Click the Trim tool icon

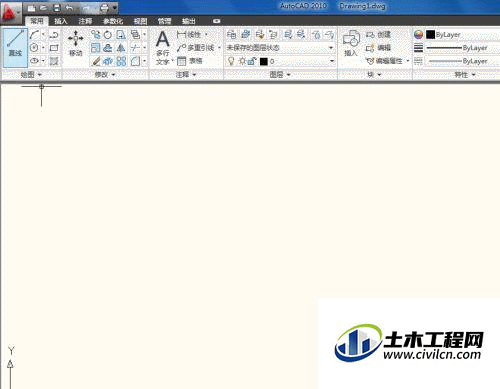pos(135,48)
